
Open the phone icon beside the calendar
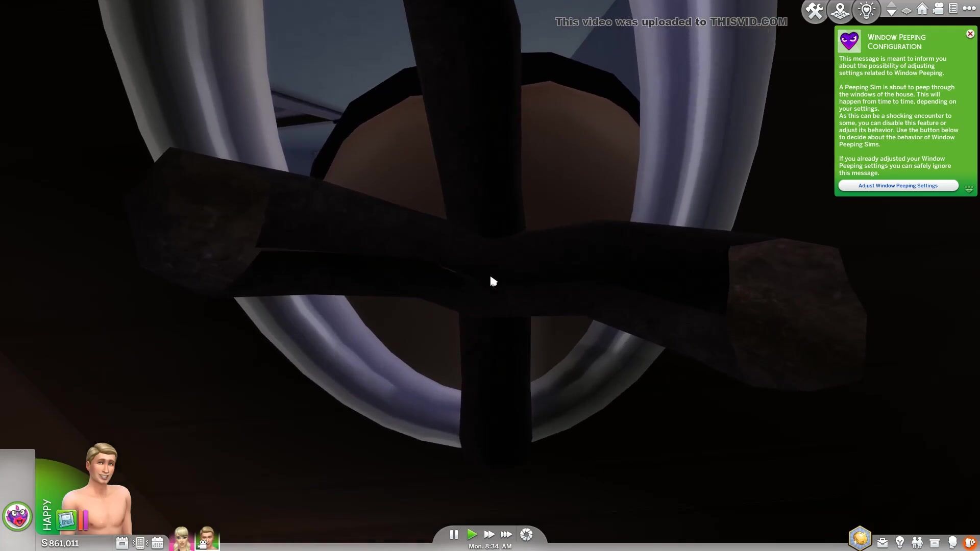(140, 543)
